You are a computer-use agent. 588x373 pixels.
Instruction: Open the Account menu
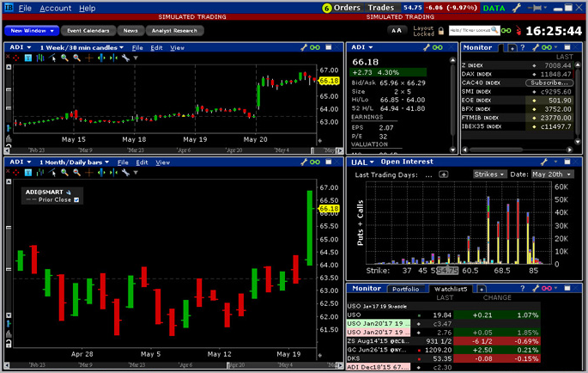56,8
